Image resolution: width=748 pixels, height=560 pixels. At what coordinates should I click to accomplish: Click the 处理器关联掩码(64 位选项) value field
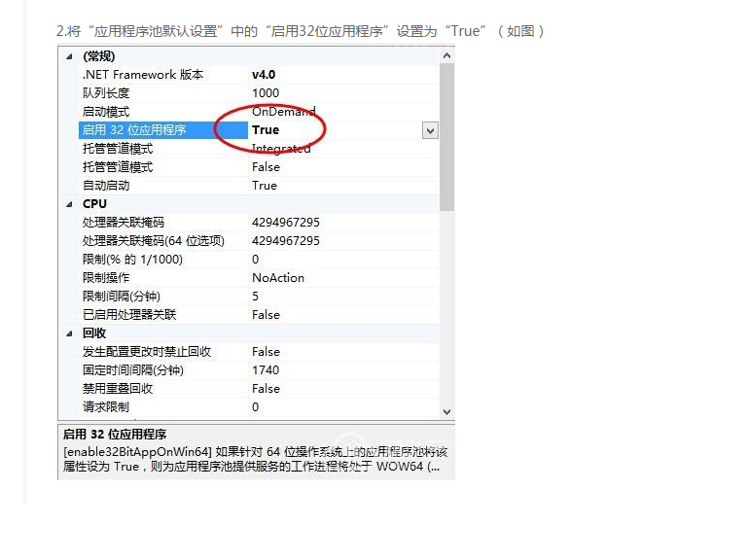tap(285, 241)
